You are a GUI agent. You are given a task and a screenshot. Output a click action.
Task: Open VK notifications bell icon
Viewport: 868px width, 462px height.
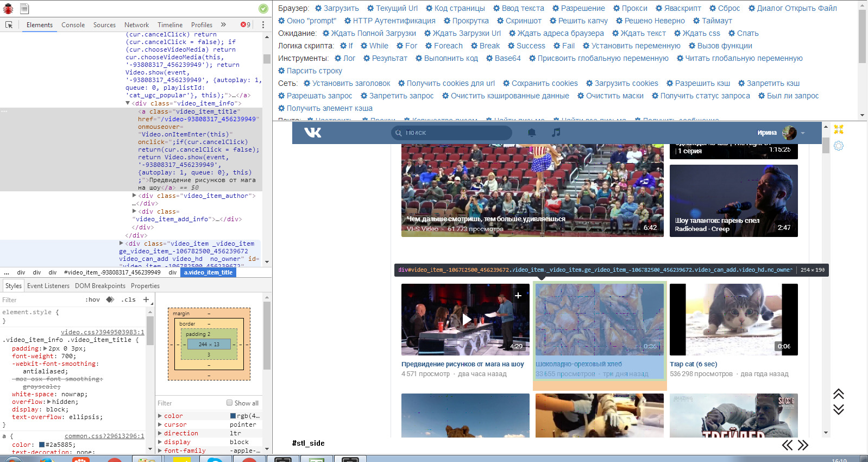tap(532, 133)
